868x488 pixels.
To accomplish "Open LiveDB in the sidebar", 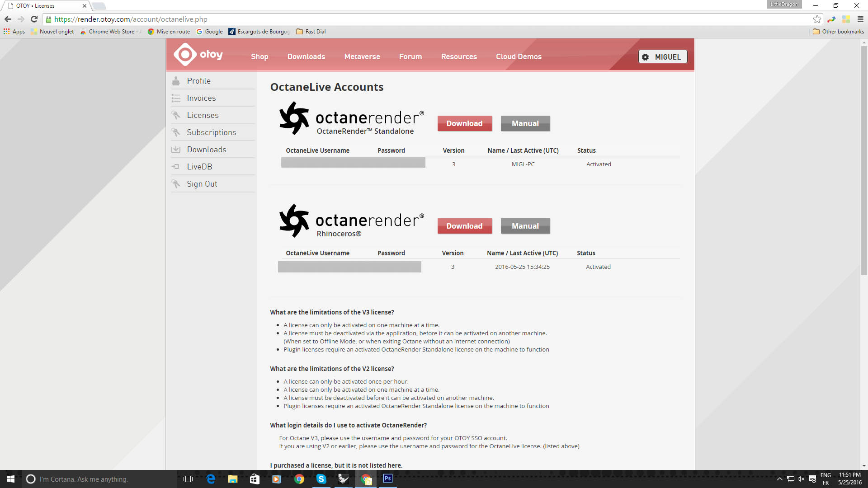I will pos(199,167).
